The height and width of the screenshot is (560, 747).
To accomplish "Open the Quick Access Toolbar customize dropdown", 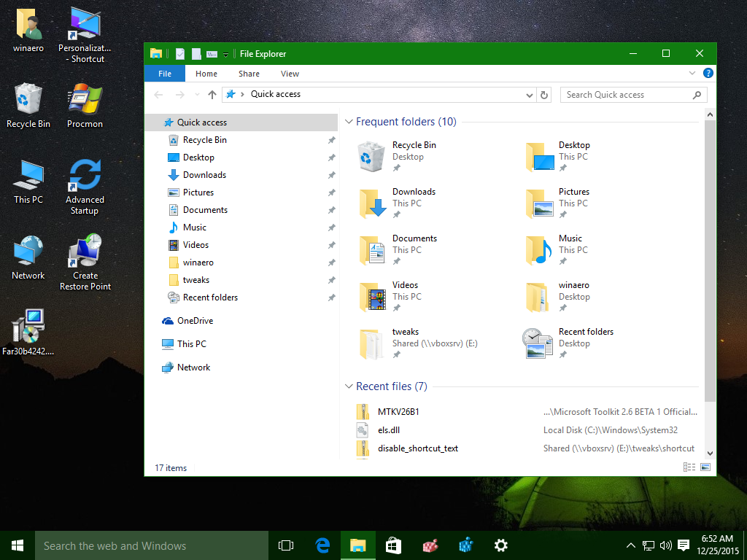I will click(x=225, y=53).
